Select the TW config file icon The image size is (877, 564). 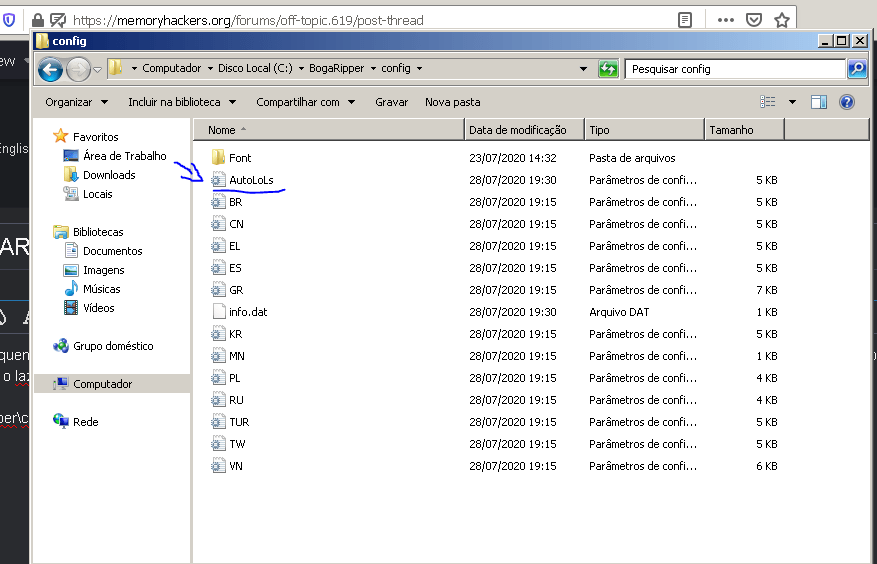point(218,444)
